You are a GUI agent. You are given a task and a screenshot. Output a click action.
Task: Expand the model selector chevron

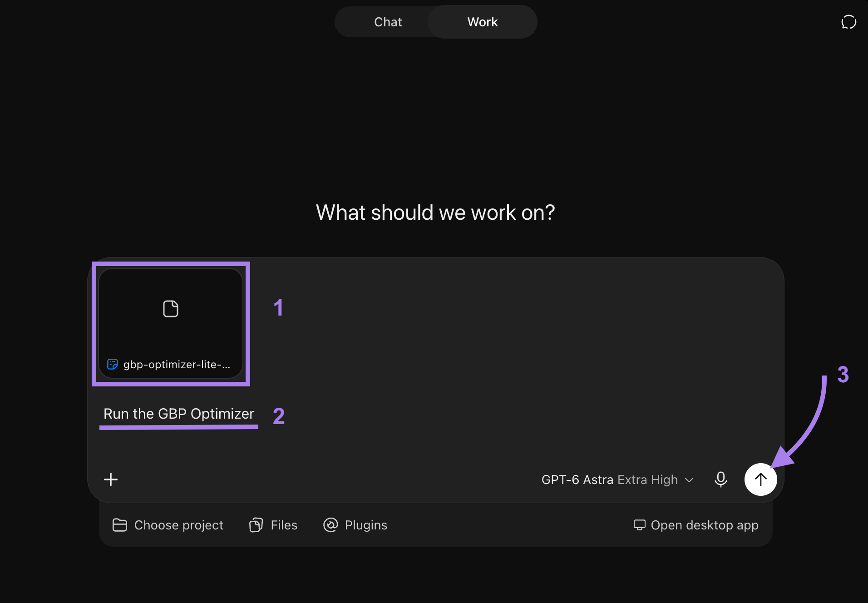689,480
